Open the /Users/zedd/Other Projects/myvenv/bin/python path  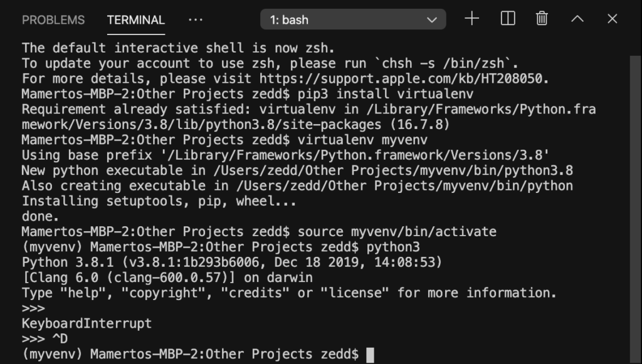coord(404,185)
